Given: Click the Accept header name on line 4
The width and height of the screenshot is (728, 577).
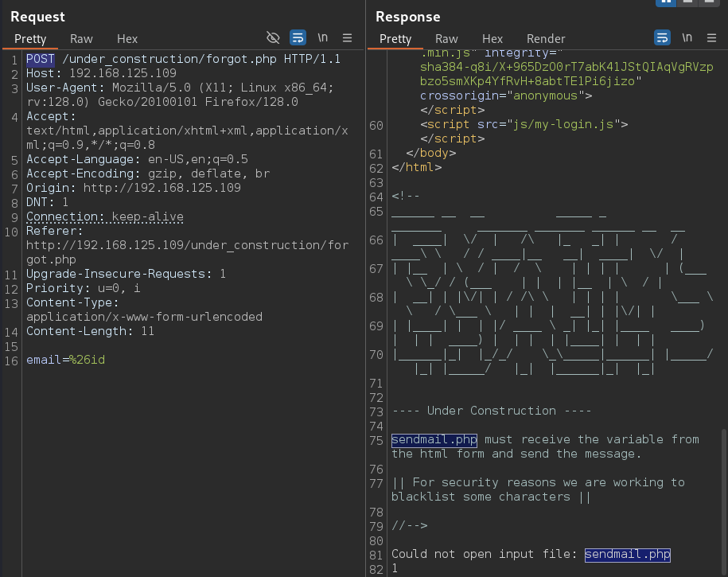Looking at the screenshot, I should 51,116.
